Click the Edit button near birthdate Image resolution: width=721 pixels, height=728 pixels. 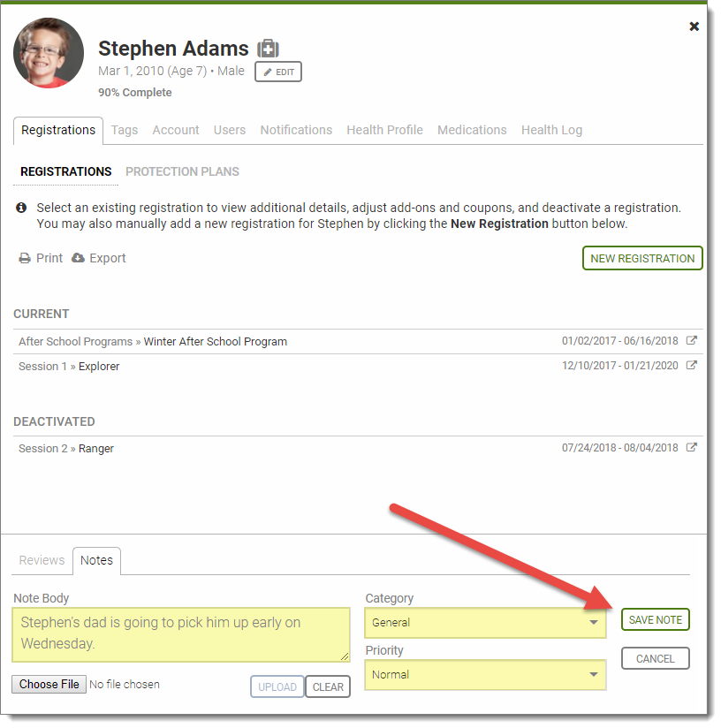pos(278,72)
